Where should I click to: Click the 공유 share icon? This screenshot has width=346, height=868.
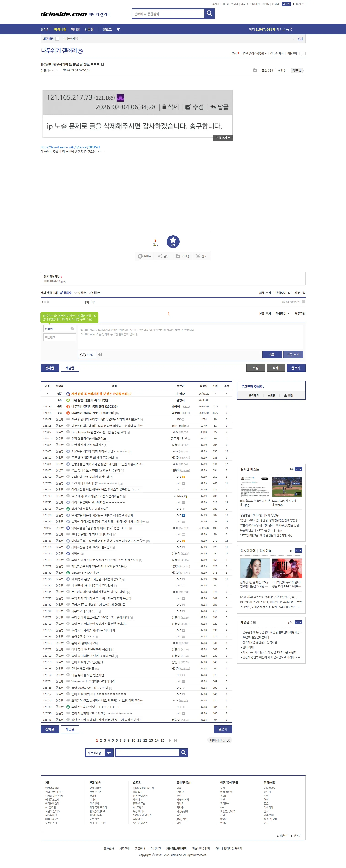[164, 256]
